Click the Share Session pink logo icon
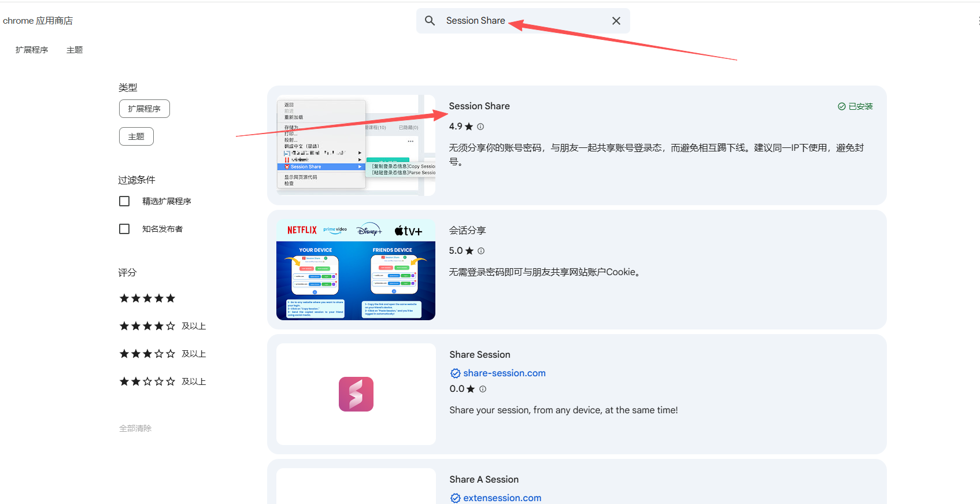Image resolution: width=980 pixels, height=504 pixels. pos(356,394)
